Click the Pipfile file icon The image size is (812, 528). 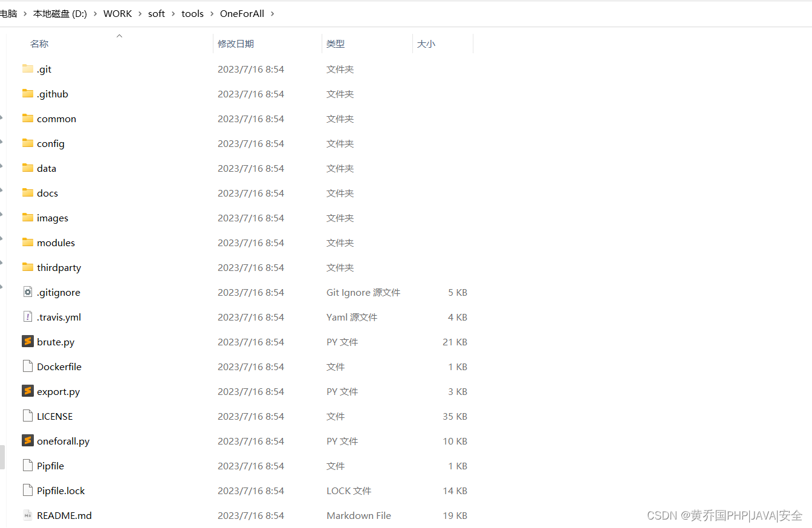click(x=27, y=466)
